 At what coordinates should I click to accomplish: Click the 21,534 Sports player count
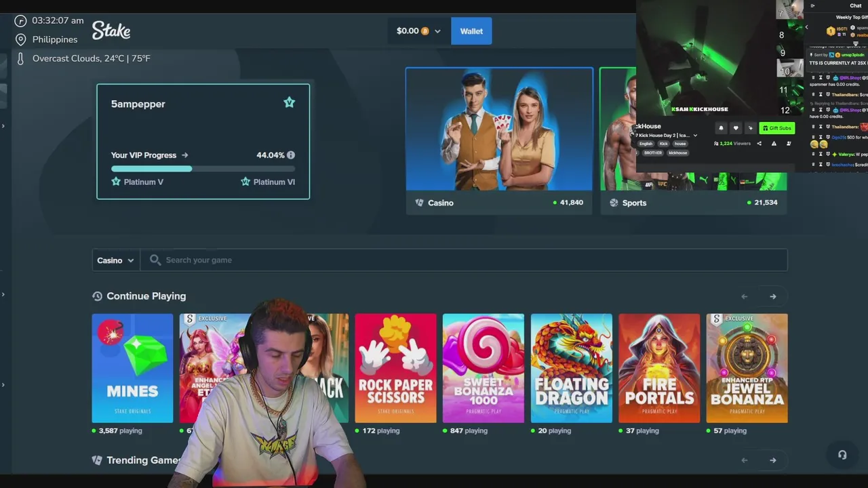coord(766,203)
